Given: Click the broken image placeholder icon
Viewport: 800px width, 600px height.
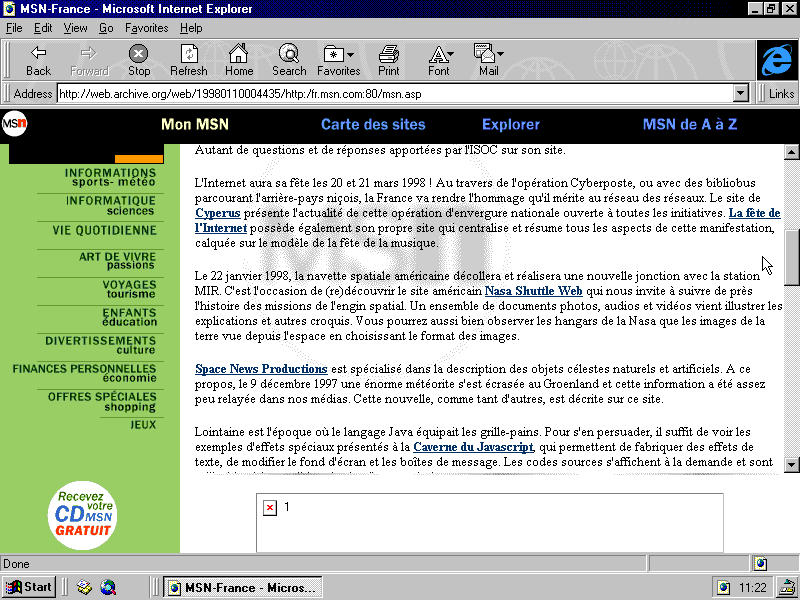Looking at the screenshot, I should pyautogui.click(x=270, y=508).
